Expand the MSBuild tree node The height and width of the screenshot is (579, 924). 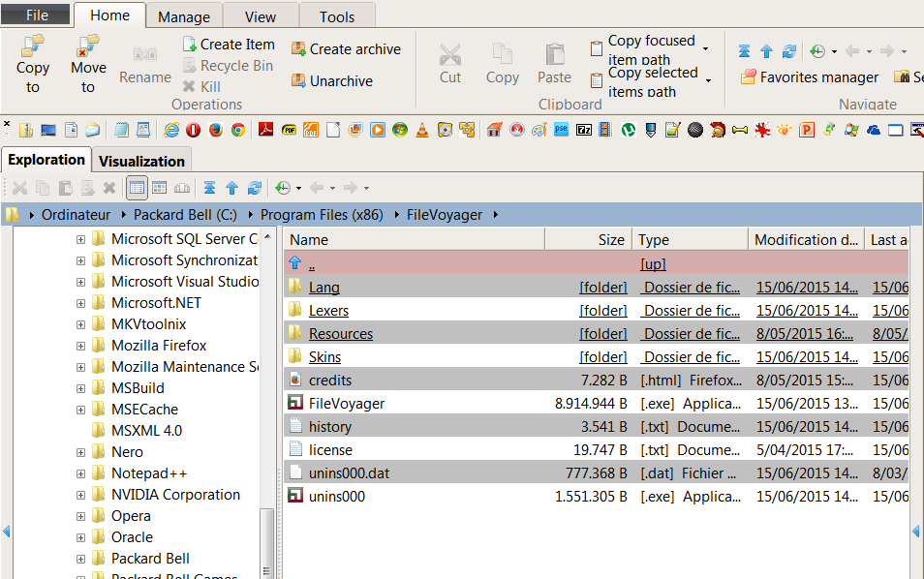point(80,388)
